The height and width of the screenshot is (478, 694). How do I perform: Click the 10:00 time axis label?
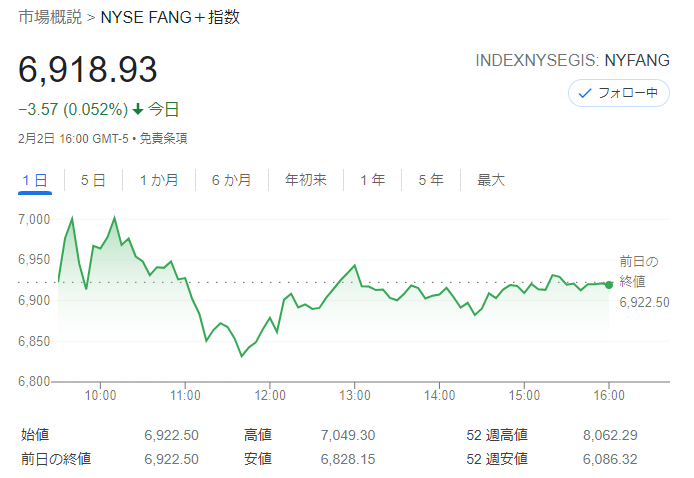[x=100, y=395]
